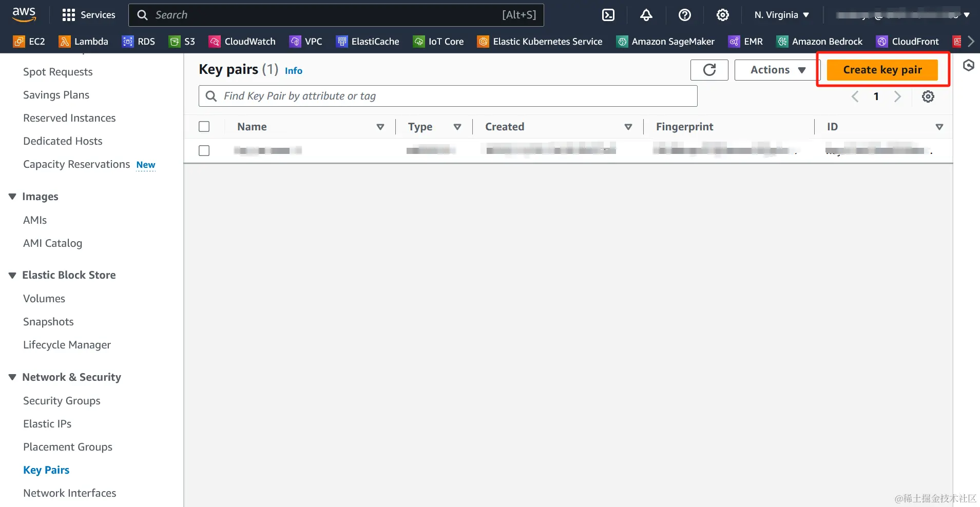
Task: Open the hexagon side panel icon
Action: [x=969, y=66]
